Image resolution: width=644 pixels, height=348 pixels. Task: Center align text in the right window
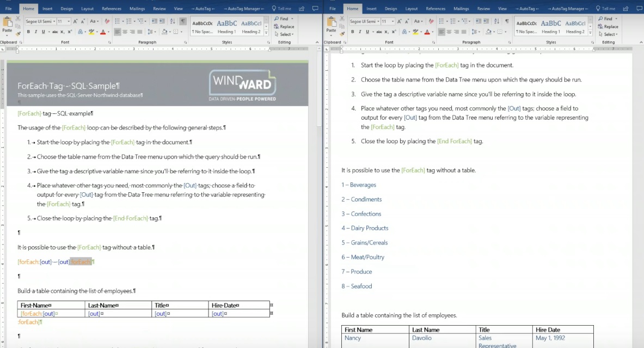[449, 32]
